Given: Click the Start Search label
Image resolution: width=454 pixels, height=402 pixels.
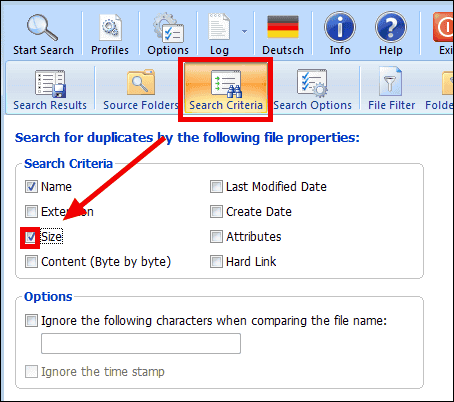Looking at the screenshot, I should pyautogui.click(x=43, y=50).
